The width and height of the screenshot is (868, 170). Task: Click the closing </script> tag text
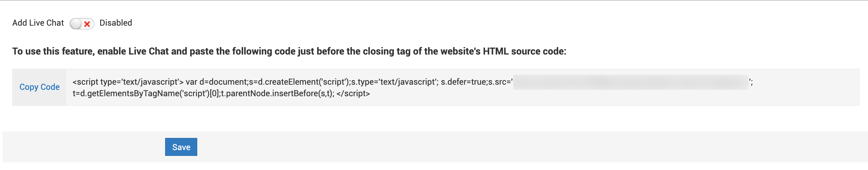[x=353, y=94]
